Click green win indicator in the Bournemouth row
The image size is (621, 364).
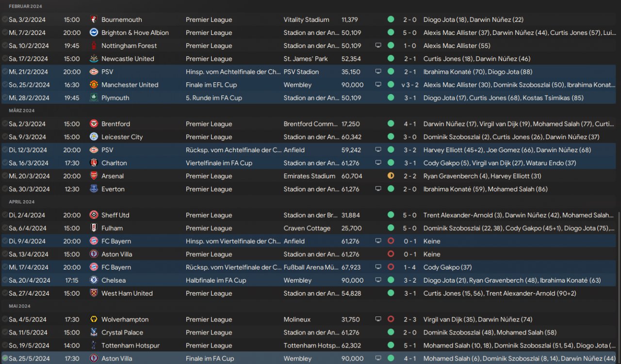[x=391, y=19]
